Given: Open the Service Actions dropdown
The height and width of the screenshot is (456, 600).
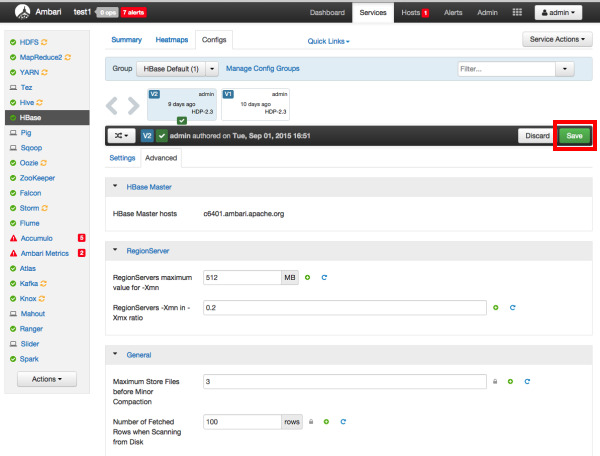Looking at the screenshot, I should (x=557, y=39).
